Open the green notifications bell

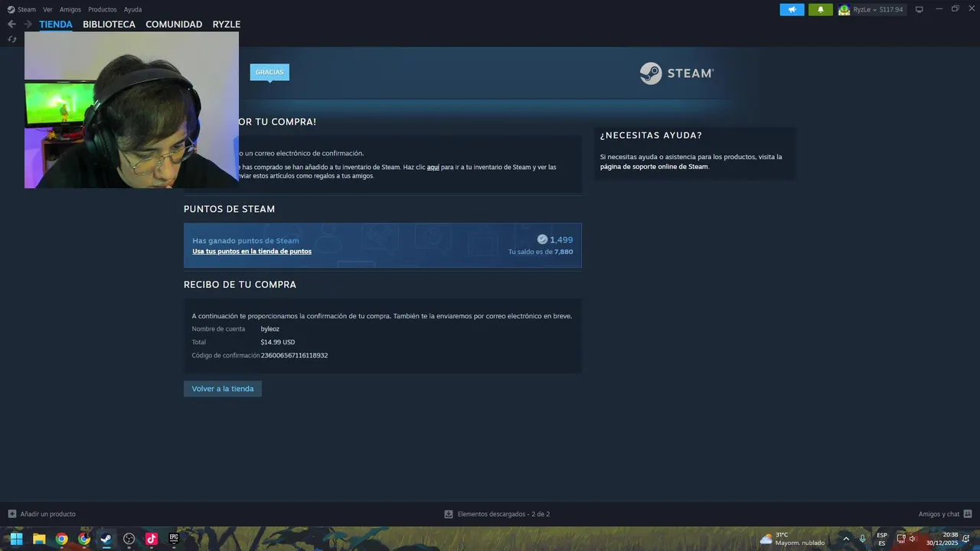point(821,9)
